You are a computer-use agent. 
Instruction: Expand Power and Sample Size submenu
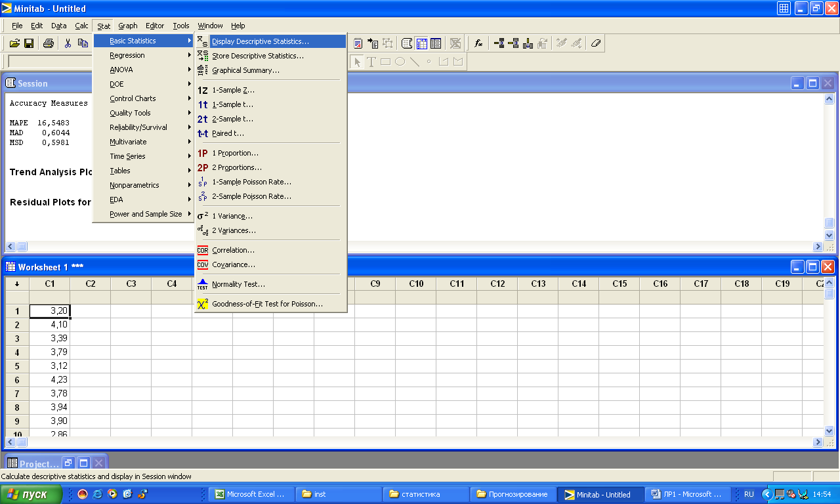pyautogui.click(x=144, y=214)
